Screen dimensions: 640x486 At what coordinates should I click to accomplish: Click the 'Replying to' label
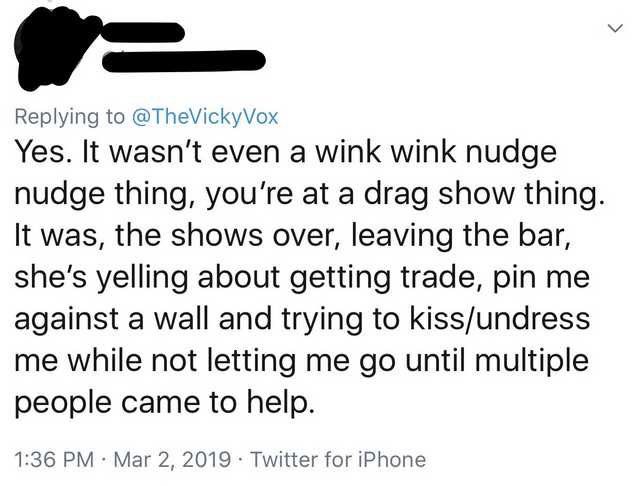coord(70,118)
